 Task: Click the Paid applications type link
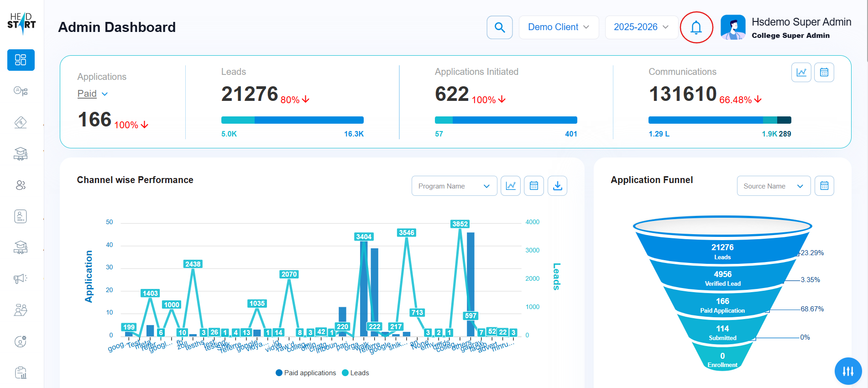pos(92,94)
